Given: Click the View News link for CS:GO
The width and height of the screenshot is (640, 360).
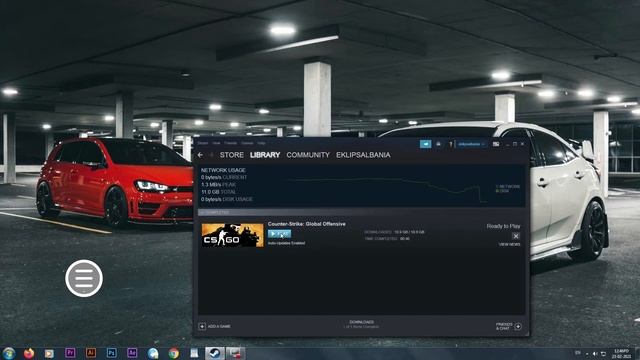Looking at the screenshot, I should click(509, 244).
